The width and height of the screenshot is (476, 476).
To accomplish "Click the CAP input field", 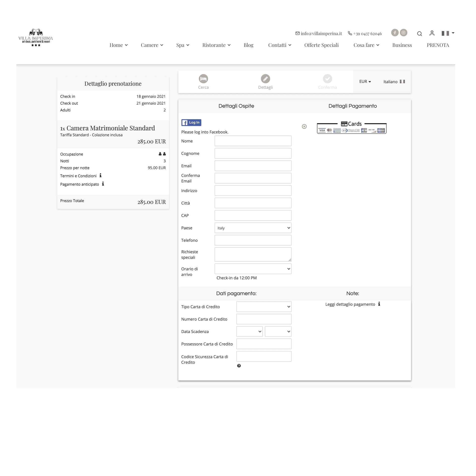I will click(253, 215).
